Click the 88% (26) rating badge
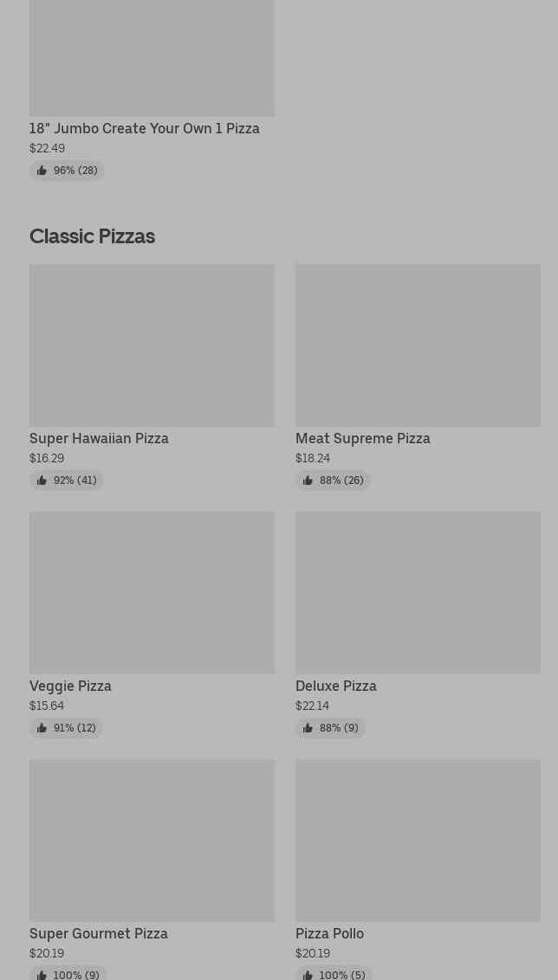558x980 pixels. point(333,480)
